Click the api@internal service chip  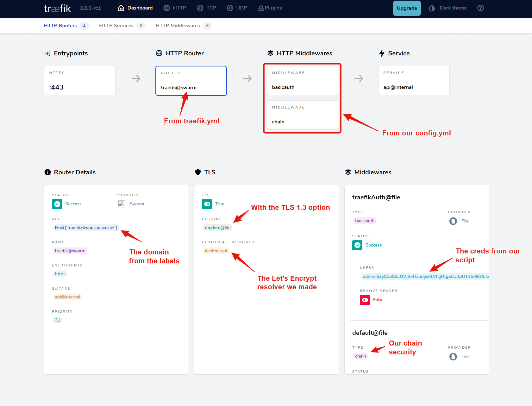coord(67,297)
